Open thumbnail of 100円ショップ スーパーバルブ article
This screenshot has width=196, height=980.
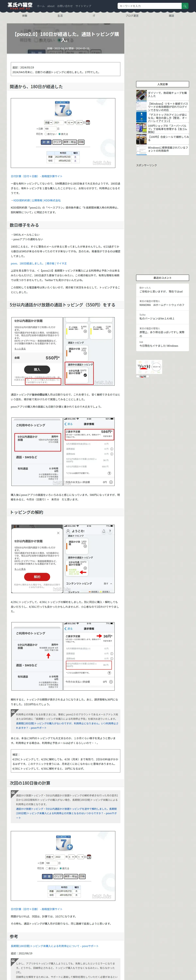pyautogui.click(x=142, y=128)
